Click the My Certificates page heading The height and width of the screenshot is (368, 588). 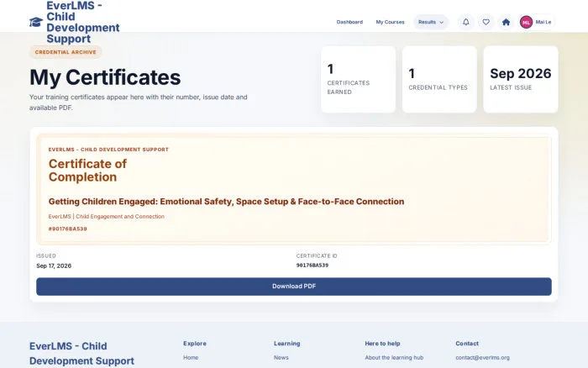point(105,77)
